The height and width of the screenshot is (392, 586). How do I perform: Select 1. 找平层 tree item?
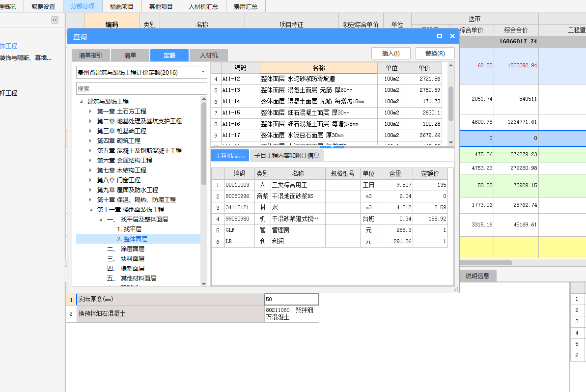tap(129, 229)
